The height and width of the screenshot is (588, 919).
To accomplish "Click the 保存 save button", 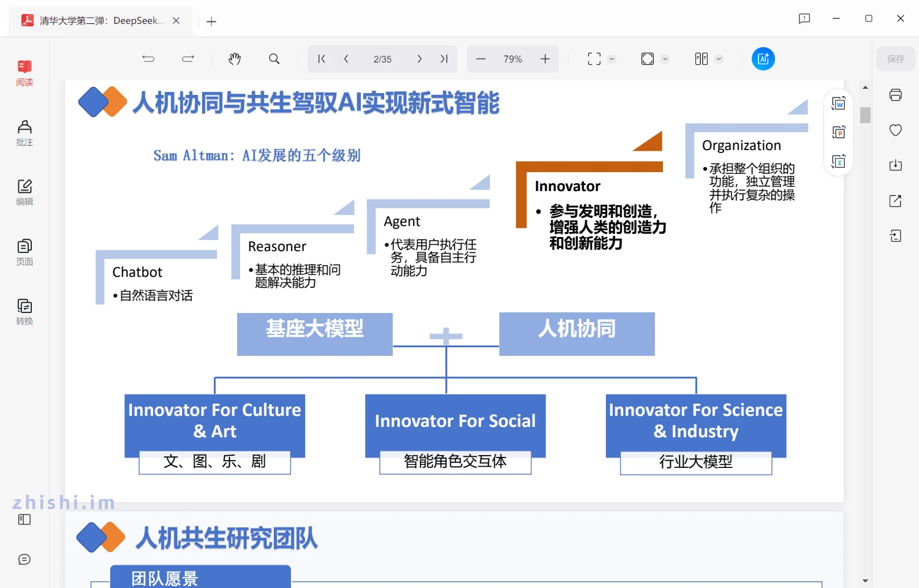I will click(896, 59).
